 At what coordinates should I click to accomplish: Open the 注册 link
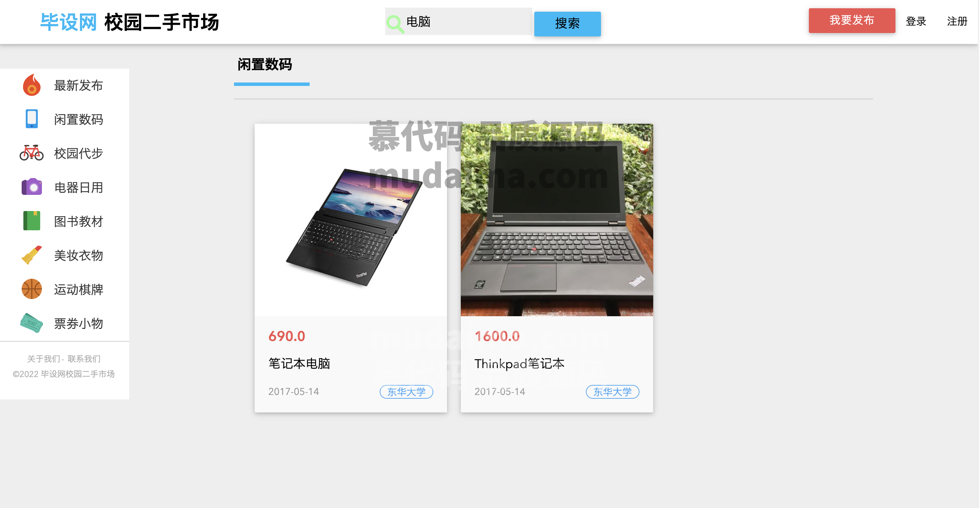pos(957,21)
